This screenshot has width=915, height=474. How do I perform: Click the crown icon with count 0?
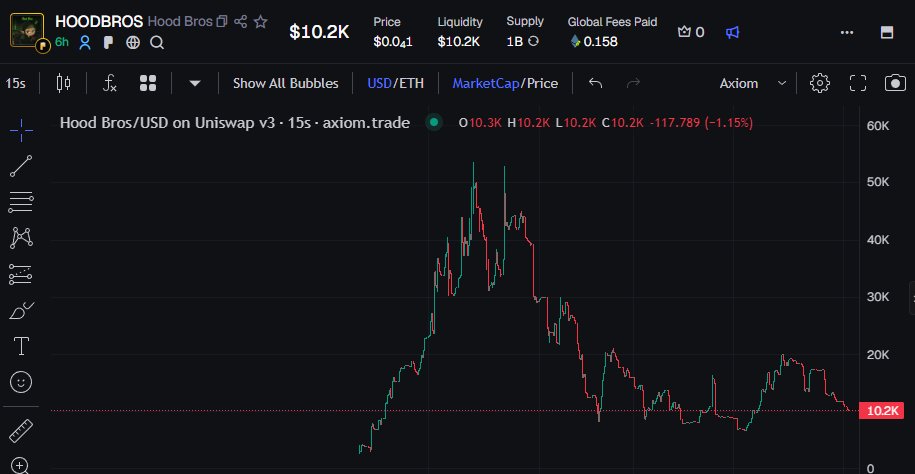pos(691,32)
